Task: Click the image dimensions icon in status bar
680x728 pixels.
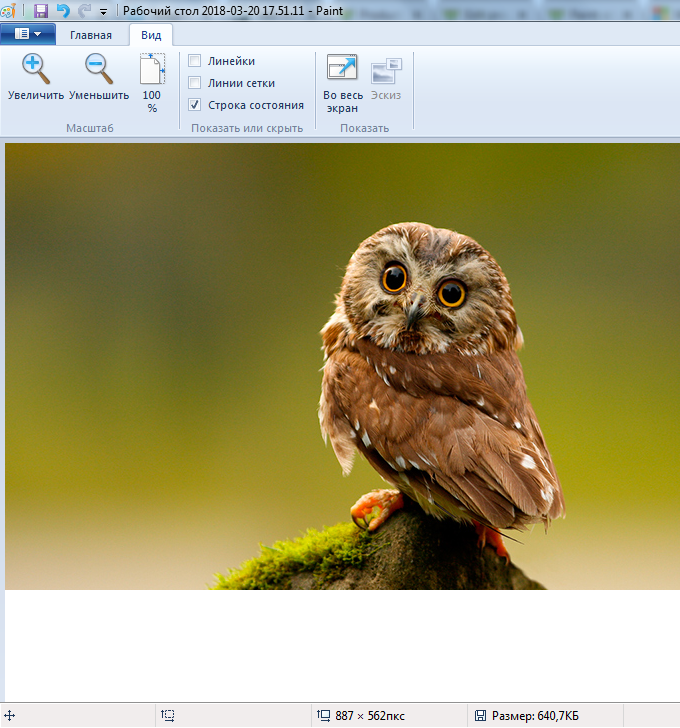Action: click(323, 716)
